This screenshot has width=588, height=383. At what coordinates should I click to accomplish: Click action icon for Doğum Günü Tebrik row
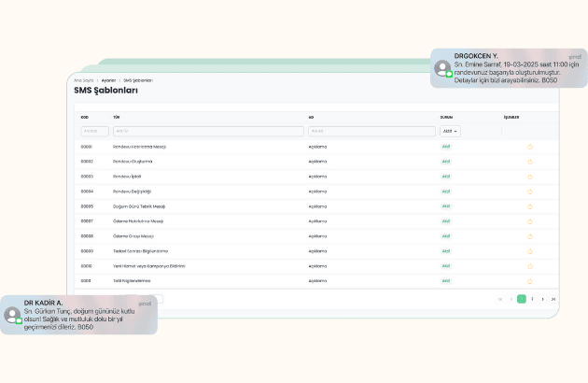coord(530,206)
